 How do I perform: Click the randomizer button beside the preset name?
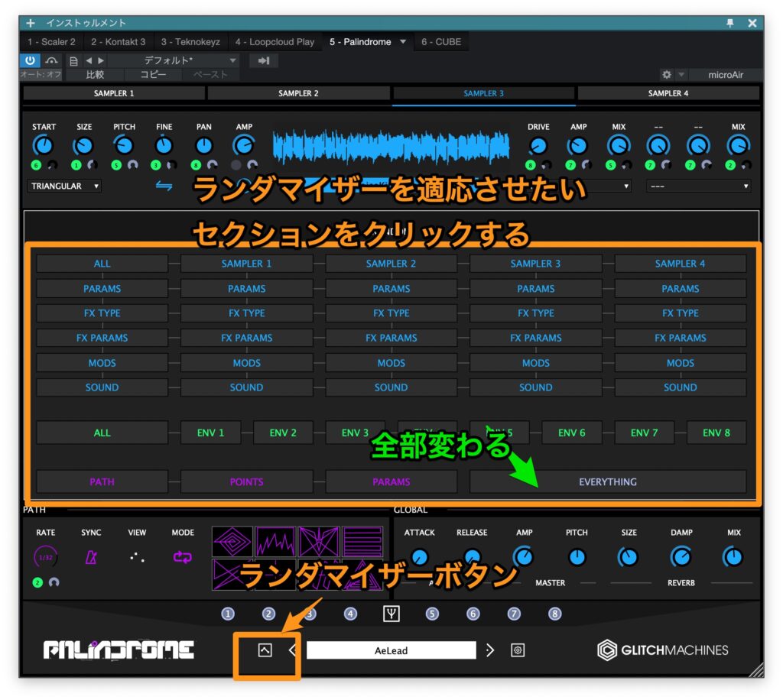[265, 650]
